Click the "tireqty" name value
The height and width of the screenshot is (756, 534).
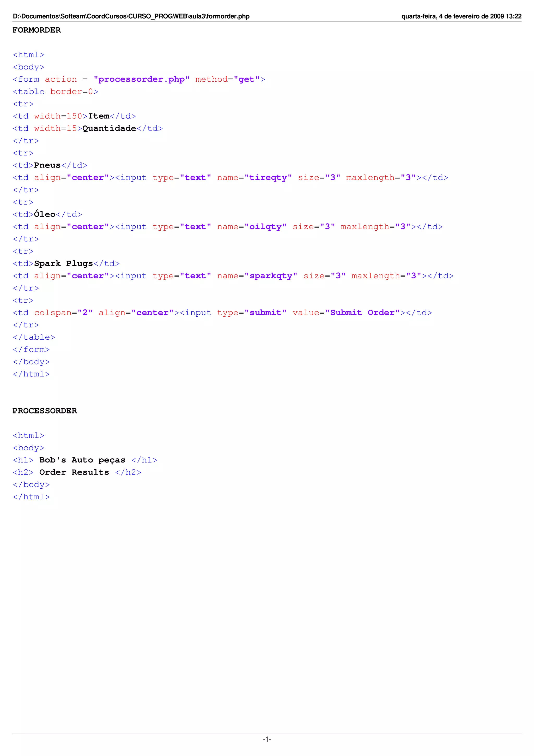tap(268, 178)
